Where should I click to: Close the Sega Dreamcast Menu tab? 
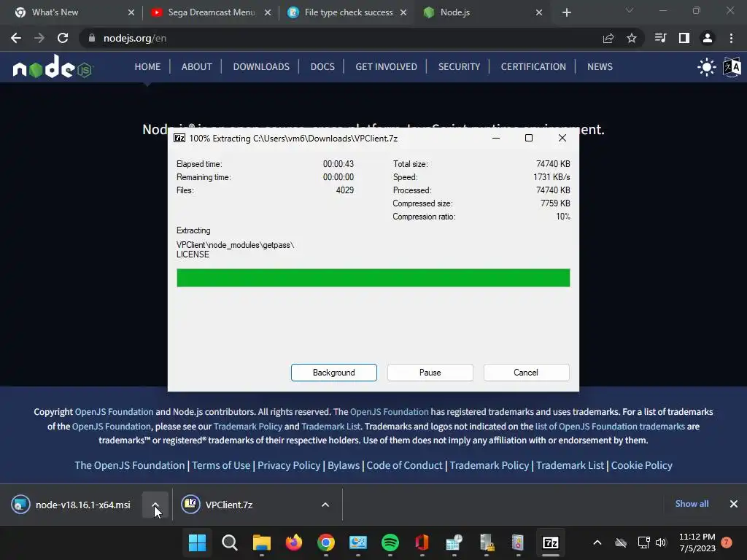pos(268,12)
